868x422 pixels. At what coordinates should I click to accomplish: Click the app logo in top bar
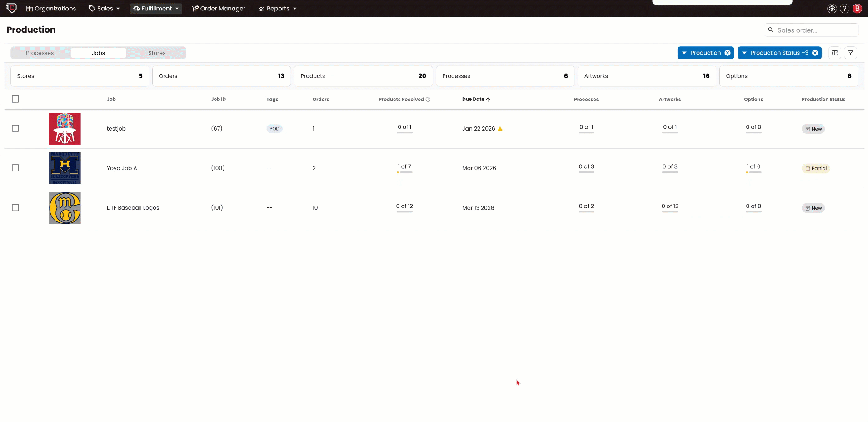click(x=12, y=8)
